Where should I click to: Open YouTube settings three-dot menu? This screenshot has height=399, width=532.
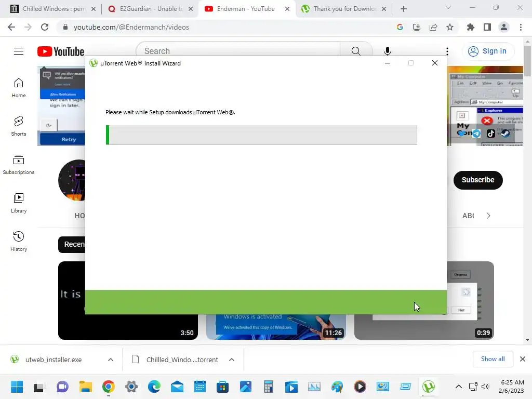[x=447, y=51]
